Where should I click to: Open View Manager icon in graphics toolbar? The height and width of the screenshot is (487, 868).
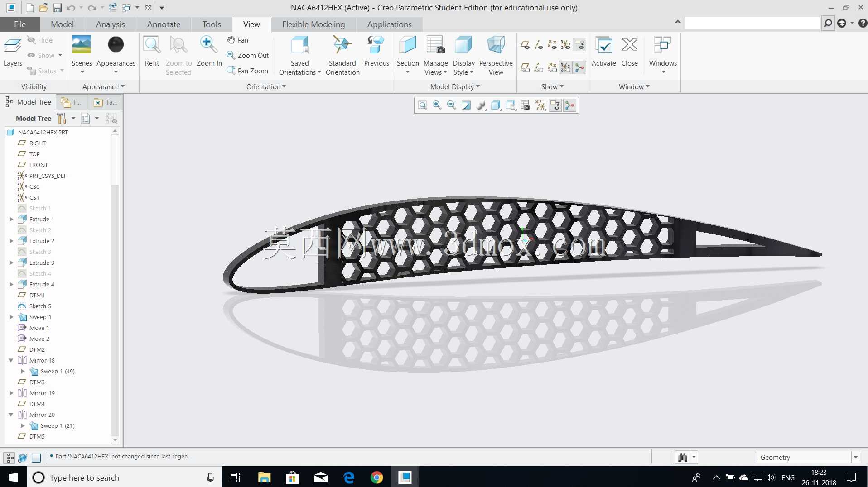click(526, 105)
